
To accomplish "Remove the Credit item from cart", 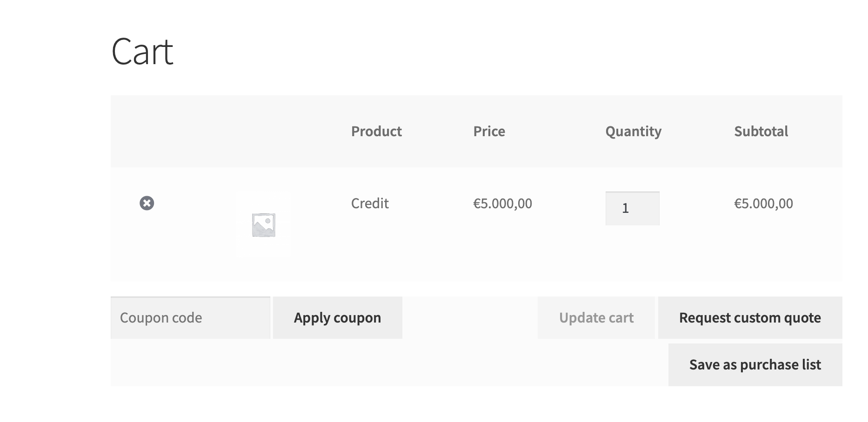I will click(147, 203).
